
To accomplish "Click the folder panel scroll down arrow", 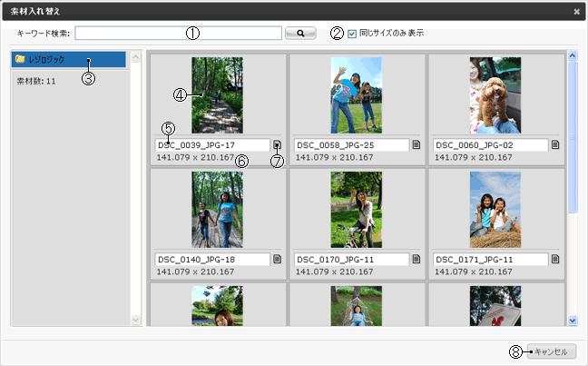I will [136, 320].
